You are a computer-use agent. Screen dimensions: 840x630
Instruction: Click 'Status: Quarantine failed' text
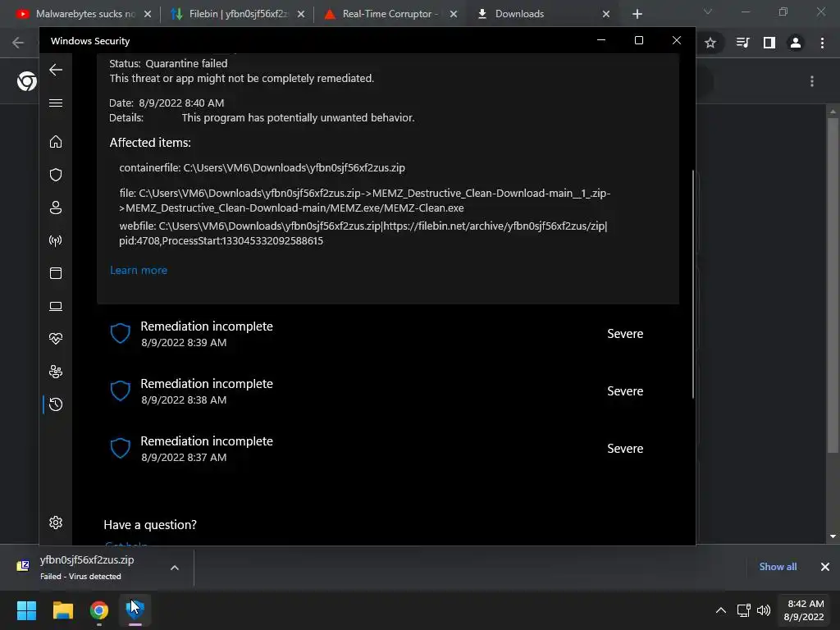168,63
